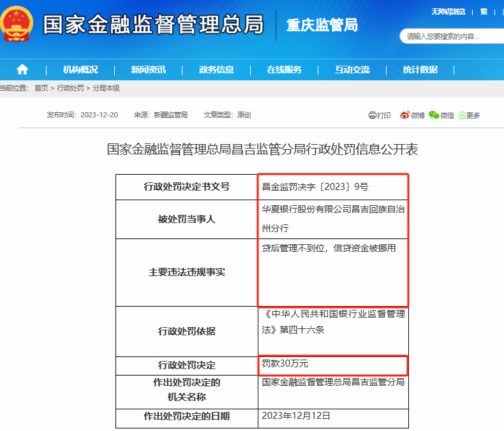Open the 机构概况 menu
The image size is (504, 431).
[x=80, y=69]
